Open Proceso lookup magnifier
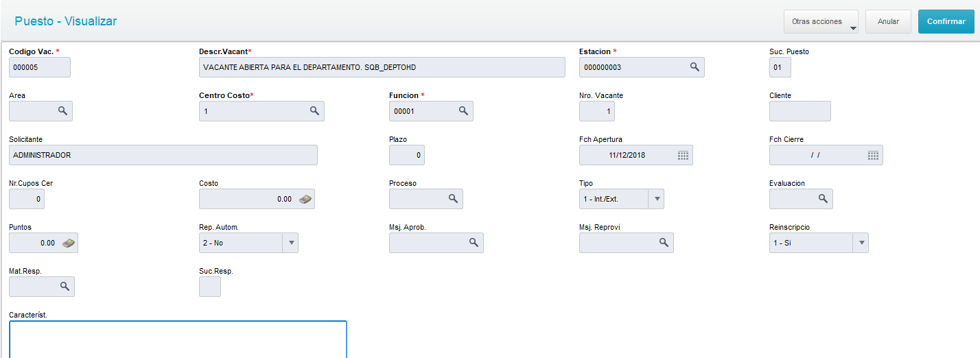The height and width of the screenshot is (358, 980). click(x=453, y=199)
